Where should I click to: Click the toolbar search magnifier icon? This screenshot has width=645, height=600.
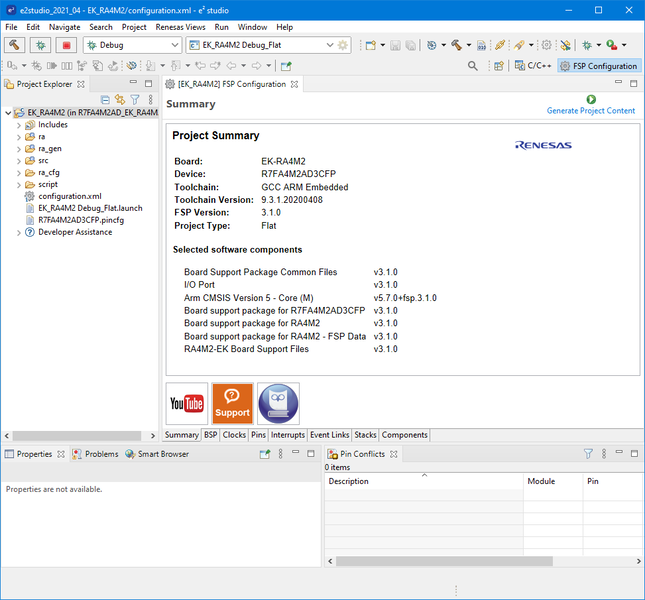pos(473,66)
